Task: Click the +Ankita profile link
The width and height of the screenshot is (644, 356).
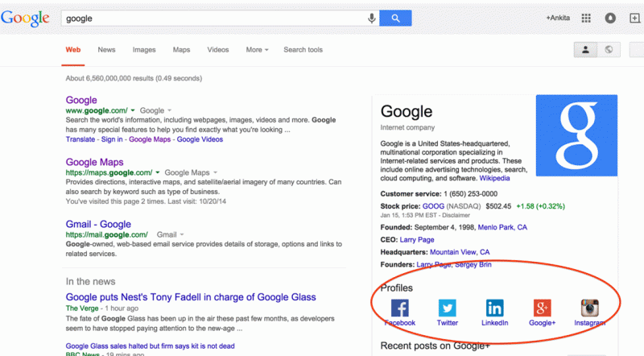Action: click(x=558, y=18)
